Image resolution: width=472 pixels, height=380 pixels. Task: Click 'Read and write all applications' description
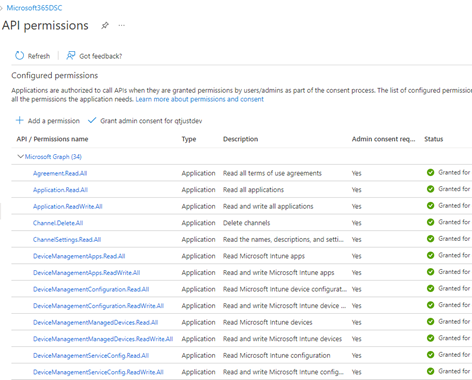tap(268, 206)
